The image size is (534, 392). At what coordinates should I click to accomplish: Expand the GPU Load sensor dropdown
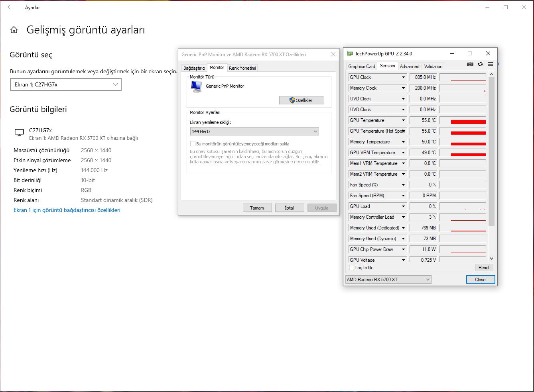[403, 206]
